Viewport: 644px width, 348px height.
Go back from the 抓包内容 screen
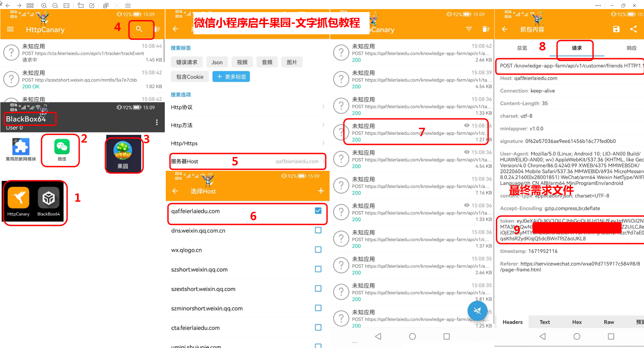[505, 29]
